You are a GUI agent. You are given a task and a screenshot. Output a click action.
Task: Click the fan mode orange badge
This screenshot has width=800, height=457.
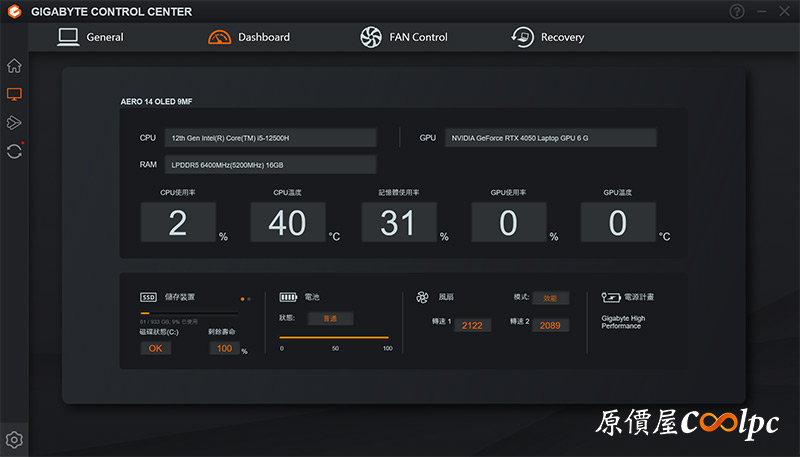pyautogui.click(x=551, y=298)
